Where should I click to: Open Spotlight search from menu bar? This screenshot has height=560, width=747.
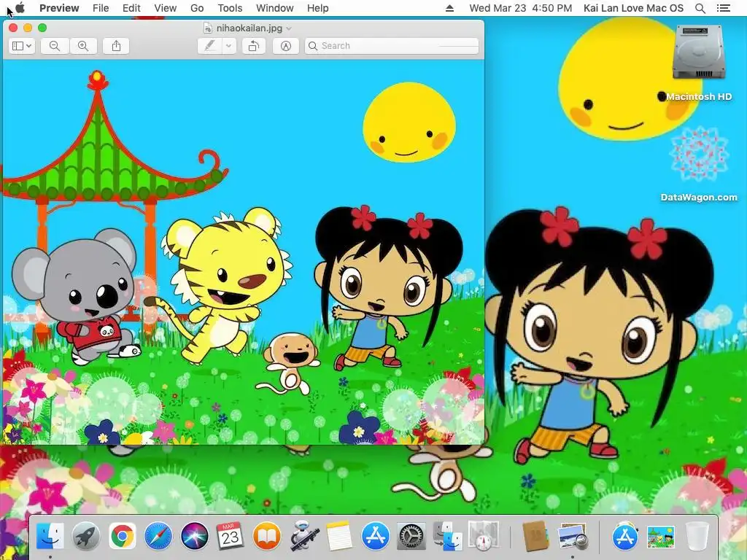pos(700,8)
